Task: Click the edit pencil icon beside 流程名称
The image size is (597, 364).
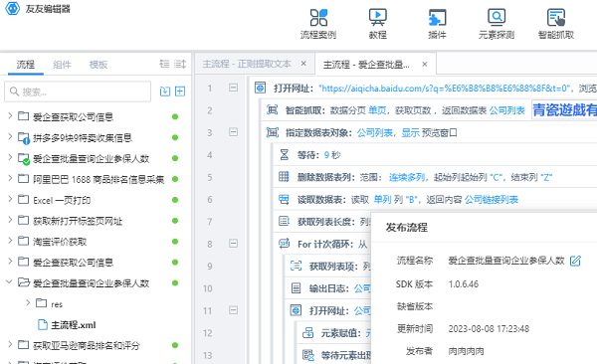Action: 575,261
